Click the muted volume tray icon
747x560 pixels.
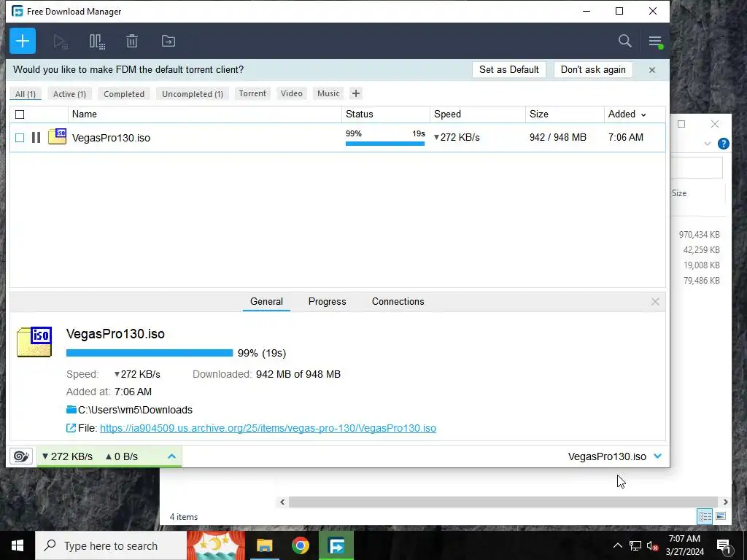652,545
